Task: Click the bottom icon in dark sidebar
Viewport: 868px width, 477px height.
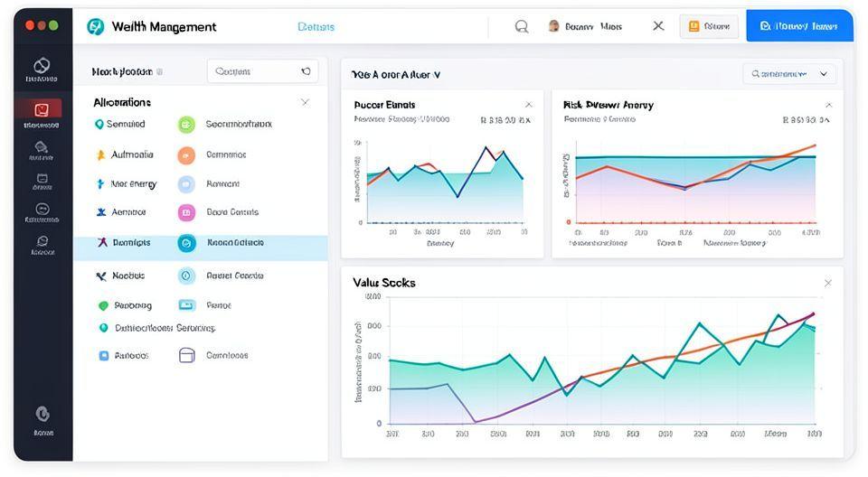Action: 42,414
